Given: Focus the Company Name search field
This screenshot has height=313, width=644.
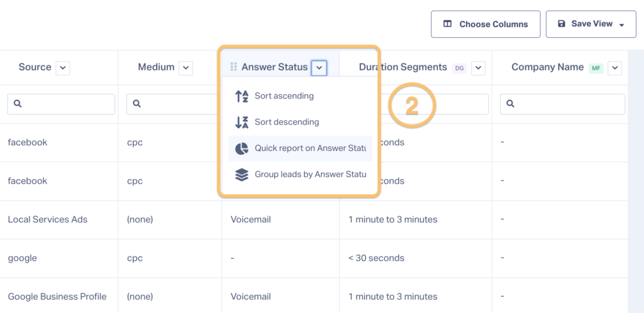Looking at the screenshot, I should pos(562,104).
